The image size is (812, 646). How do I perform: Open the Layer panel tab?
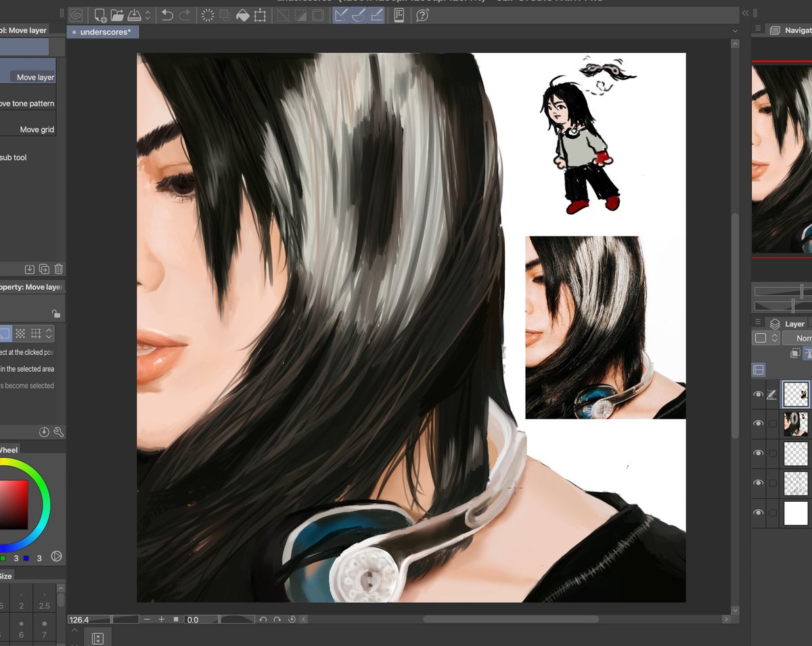pyautogui.click(x=788, y=324)
